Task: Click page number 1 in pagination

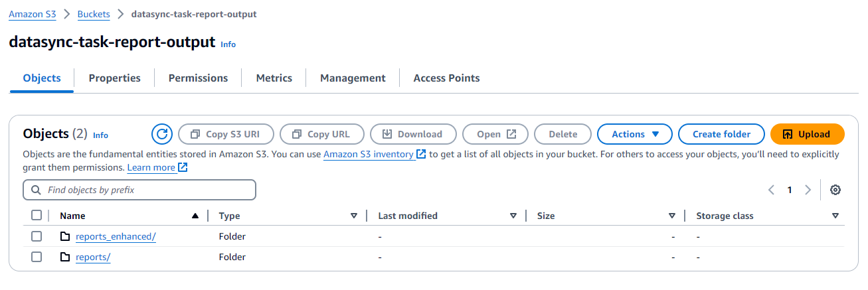Action: (x=790, y=190)
